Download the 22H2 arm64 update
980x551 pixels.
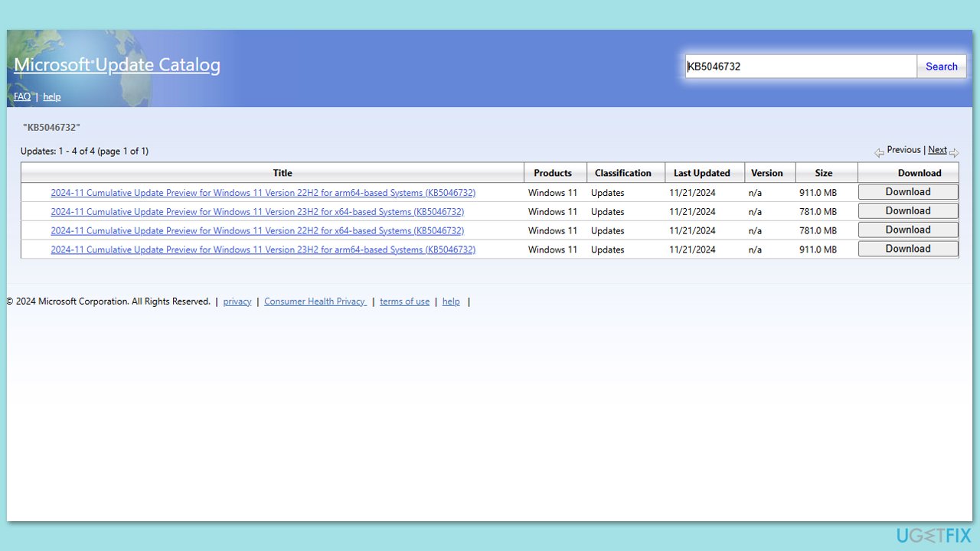point(908,192)
